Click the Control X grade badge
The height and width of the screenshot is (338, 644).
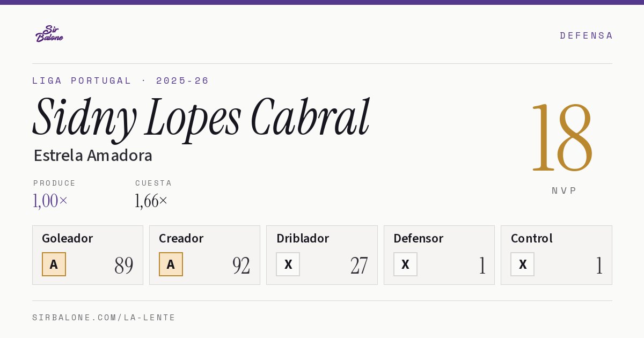point(522,264)
